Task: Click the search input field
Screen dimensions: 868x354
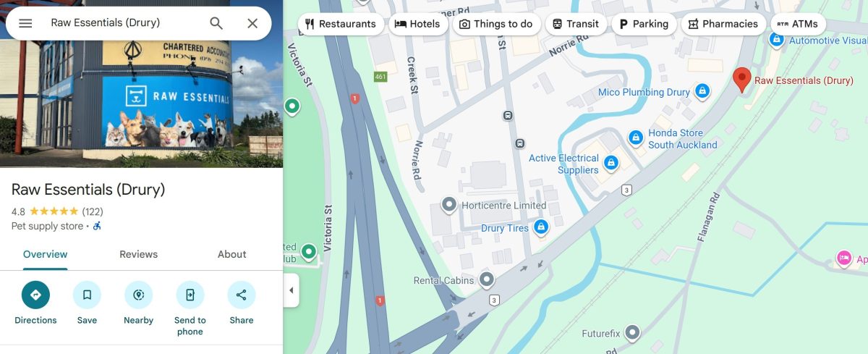Action: tap(123, 23)
